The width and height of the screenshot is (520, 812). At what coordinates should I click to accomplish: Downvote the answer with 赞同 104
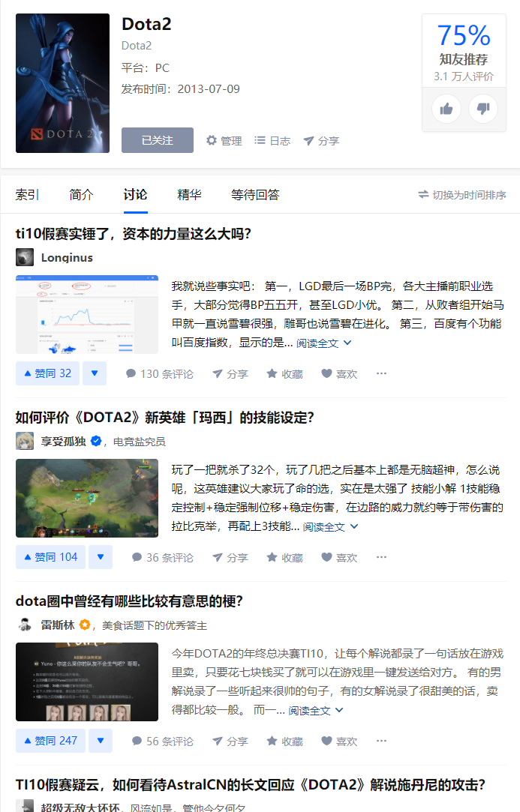[x=101, y=557]
